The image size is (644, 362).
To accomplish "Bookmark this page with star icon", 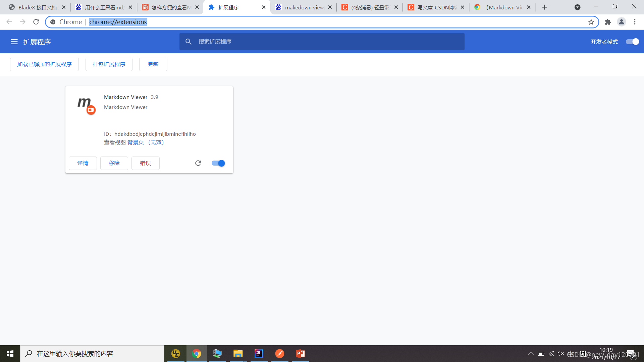I will pyautogui.click(x=591, y=22).
